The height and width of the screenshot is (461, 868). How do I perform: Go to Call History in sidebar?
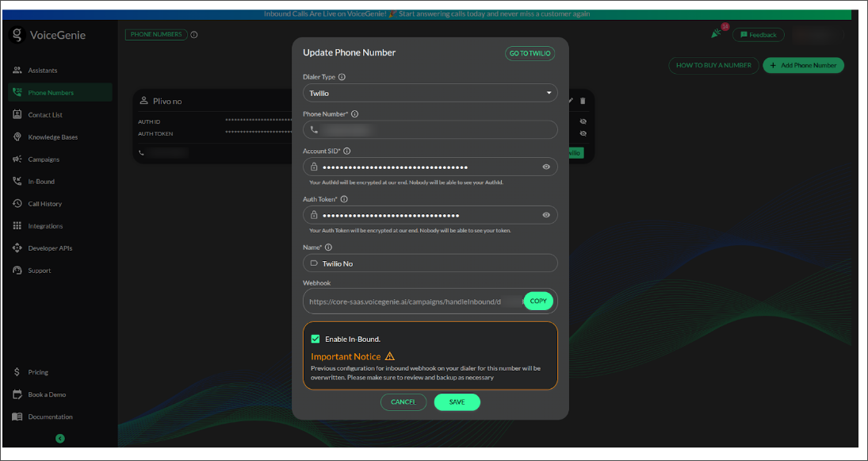(44, 204)
